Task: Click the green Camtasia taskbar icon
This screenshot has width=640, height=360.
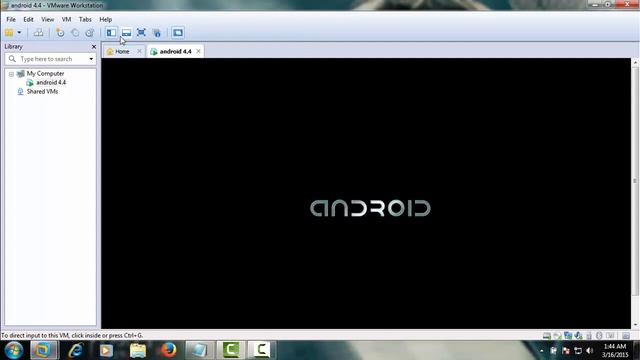Action: [x=231, y=350]
